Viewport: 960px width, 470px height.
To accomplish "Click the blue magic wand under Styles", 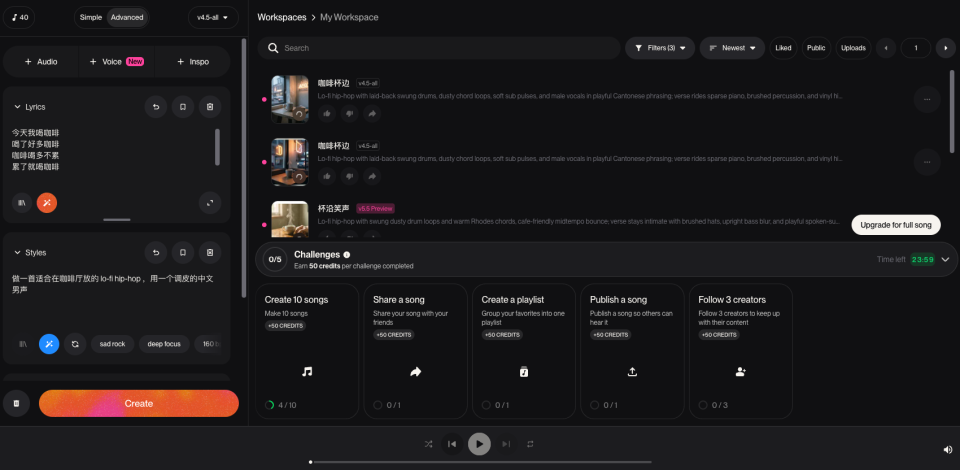I will tap(49, 344).
